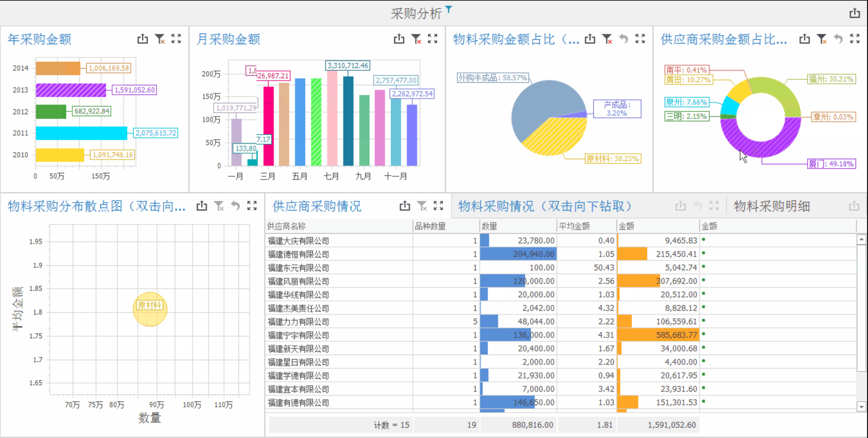Select the 2014 bar in 年采购金额
This screenshot has height=438, width=868.
(58, 68)
